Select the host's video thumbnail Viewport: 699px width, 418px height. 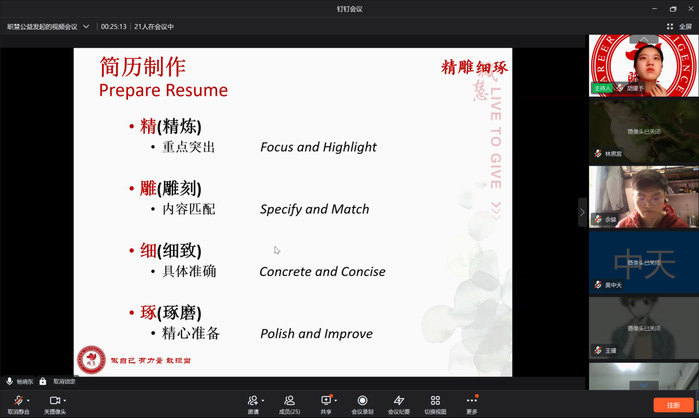[642, 63]
